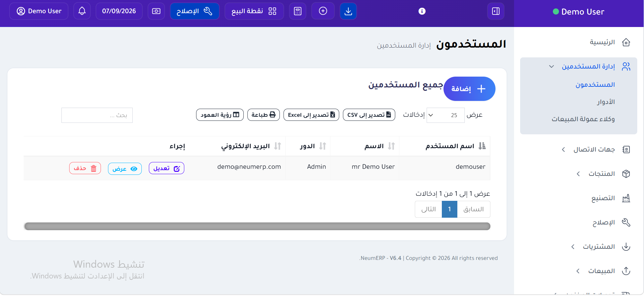Screen dimensions: 644x296
Task: Click the horizontal scrollbar under the table
Action: 257,226
